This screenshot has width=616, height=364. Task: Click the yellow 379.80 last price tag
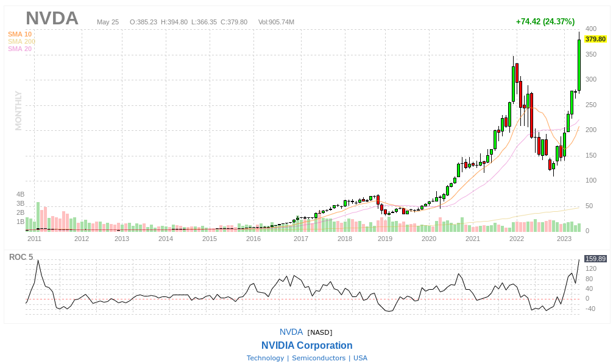[x=595, y=39]
